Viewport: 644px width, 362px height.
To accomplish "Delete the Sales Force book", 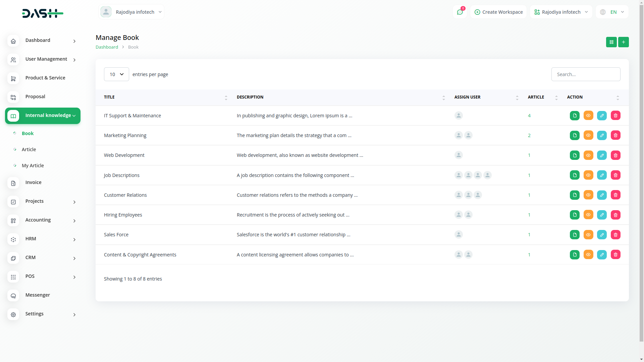I will pos(615,235).
